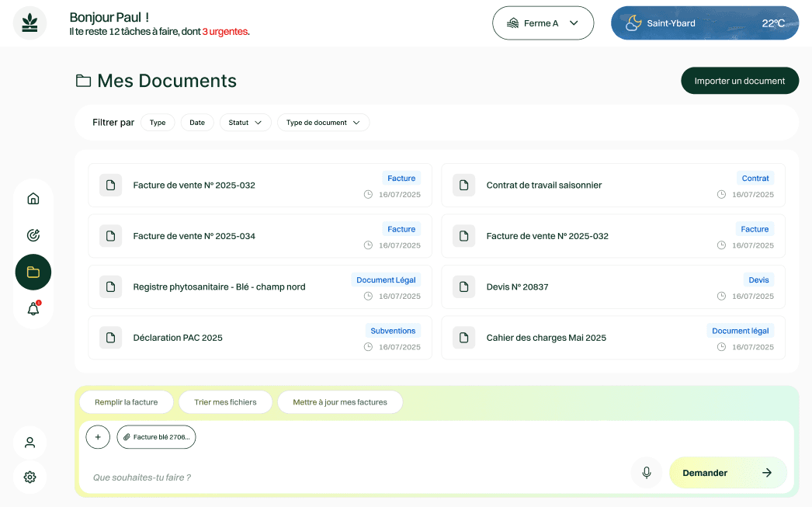812x507 pixels.
Task: Open Déclaration PAC 2025 document
Action: [260, 338]
